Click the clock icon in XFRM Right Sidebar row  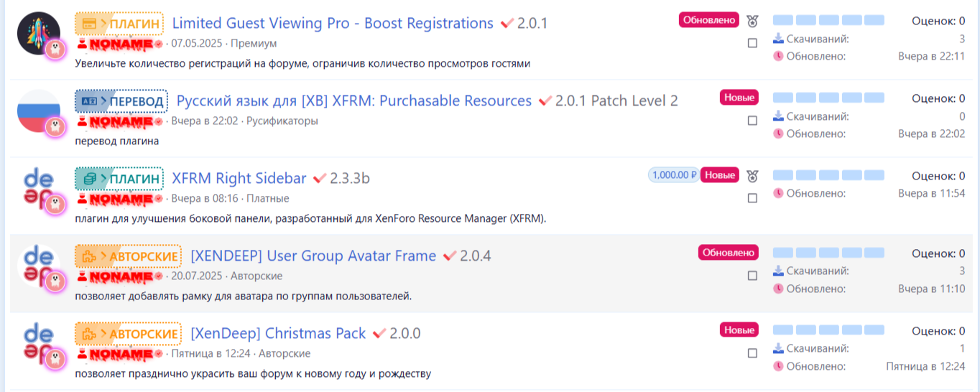pyautogui.click(x=778, y=194)
